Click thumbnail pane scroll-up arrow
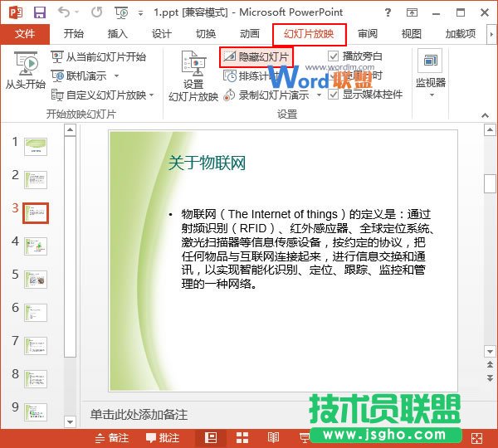The image size is (498, 448). pos(70,130)
